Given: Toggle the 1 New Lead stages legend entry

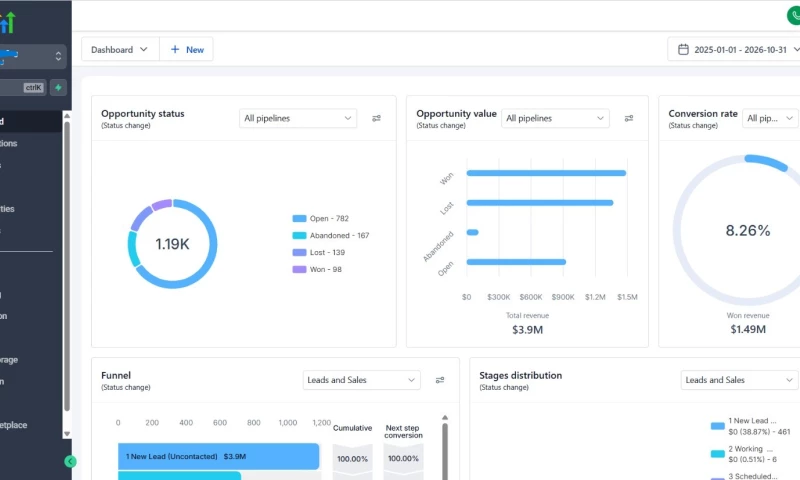Looking at the screenshot, I should pyautogui.click(x=751, y=426).
